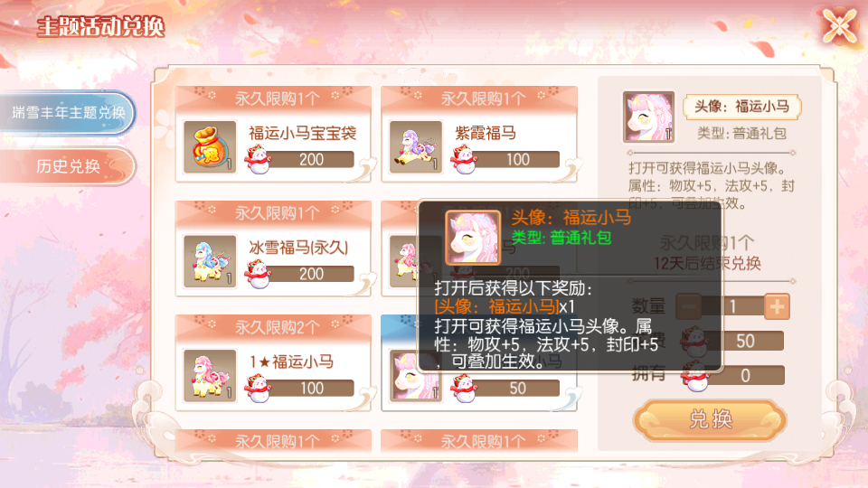The width and height of the screenshot is (868, 488).
Task: Close the exchange window with the X
Action: tap(839, 25)
